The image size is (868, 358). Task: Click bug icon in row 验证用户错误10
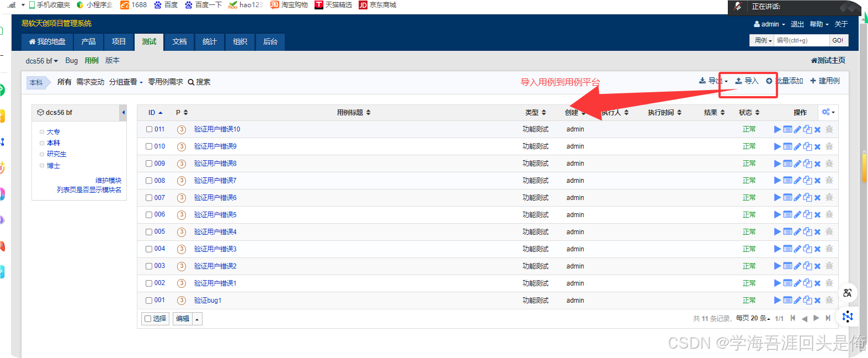tap(829, 129)
